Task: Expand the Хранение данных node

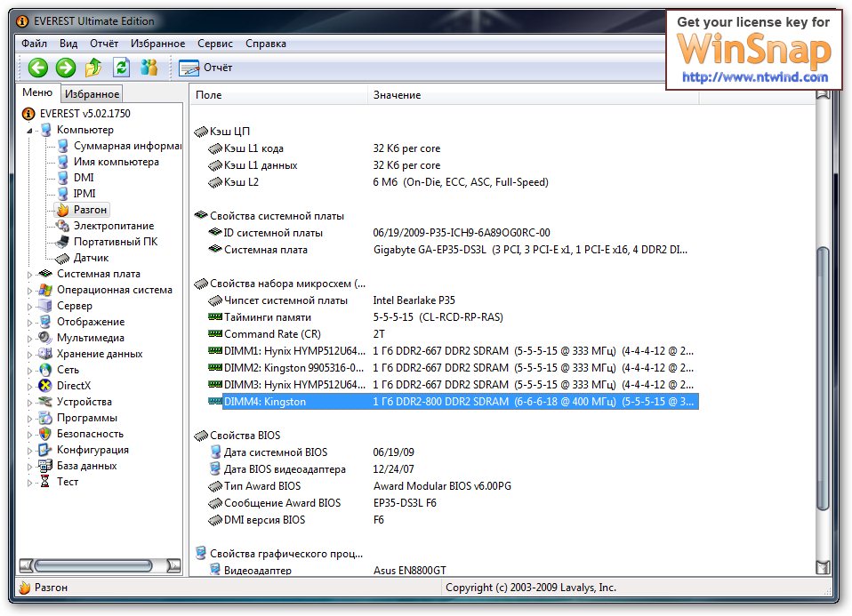Action: click(30, 355)
